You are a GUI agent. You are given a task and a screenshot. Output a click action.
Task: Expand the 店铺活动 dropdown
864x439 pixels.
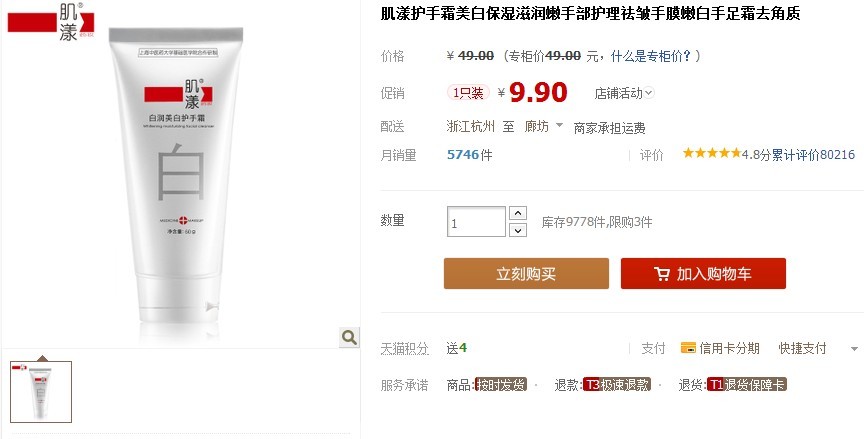624,93
